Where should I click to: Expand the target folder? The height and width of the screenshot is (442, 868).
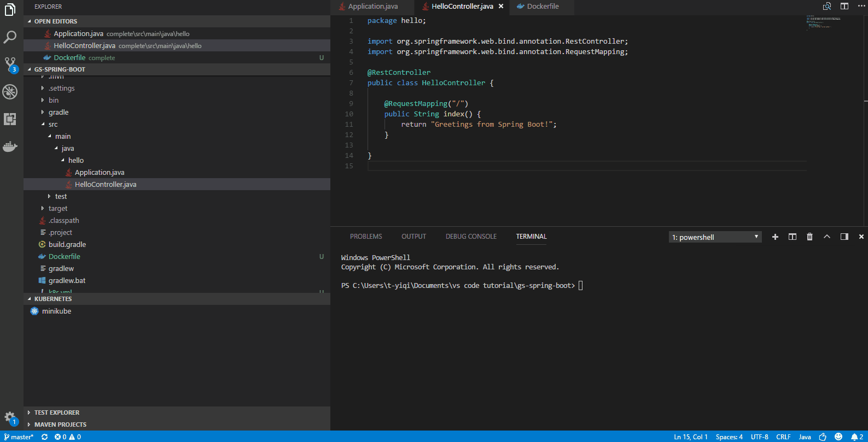[x=58, y=208]
